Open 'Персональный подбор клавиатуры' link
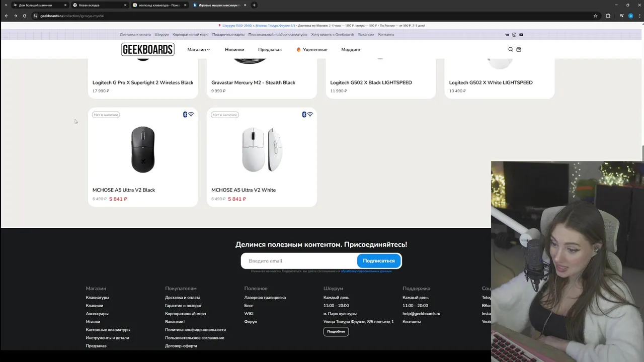Screen dimensions: 644x362 pos(278,35)
